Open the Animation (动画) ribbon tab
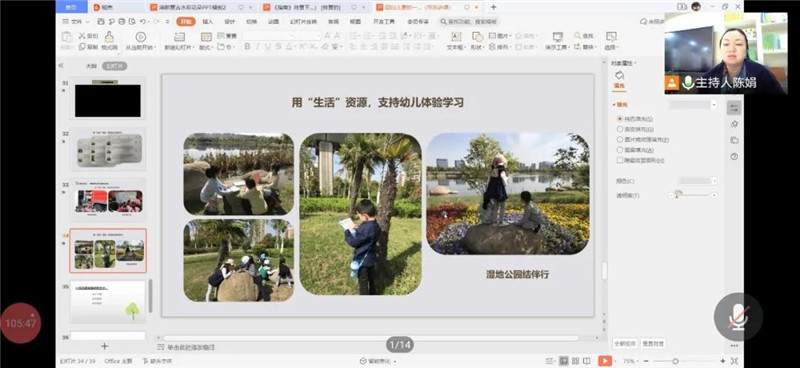The width and height of the screenshot is (800, 368). tap(273, 21)
